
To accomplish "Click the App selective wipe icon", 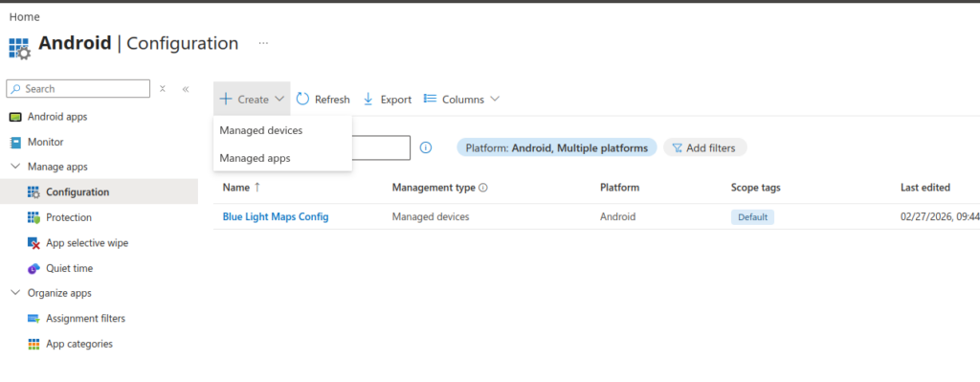I will [33, 243].
